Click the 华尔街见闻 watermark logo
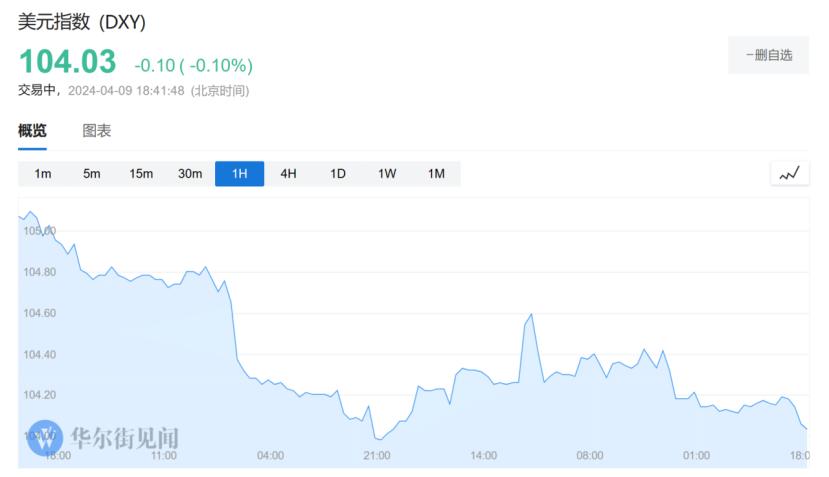Screen dimensions: 829x477 click(x=106, y=437)
